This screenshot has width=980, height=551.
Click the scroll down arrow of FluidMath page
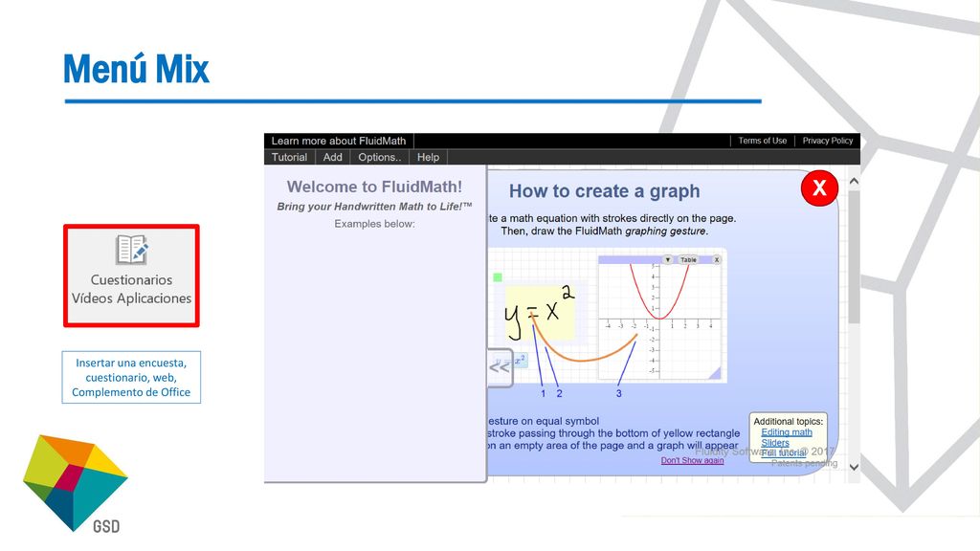click(x=854, y=467)
